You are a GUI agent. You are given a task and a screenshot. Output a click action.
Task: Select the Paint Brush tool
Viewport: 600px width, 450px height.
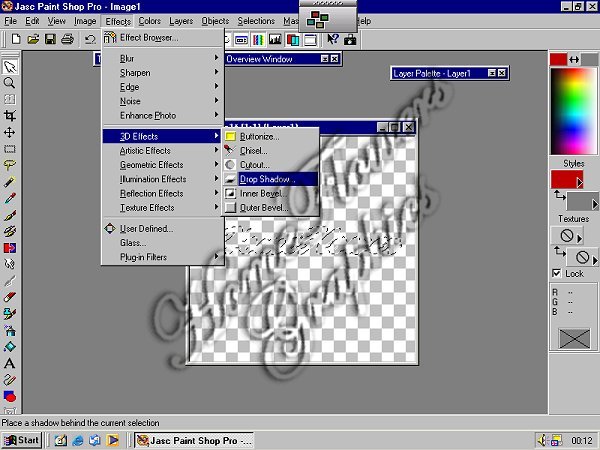click(x=10, y=215)
